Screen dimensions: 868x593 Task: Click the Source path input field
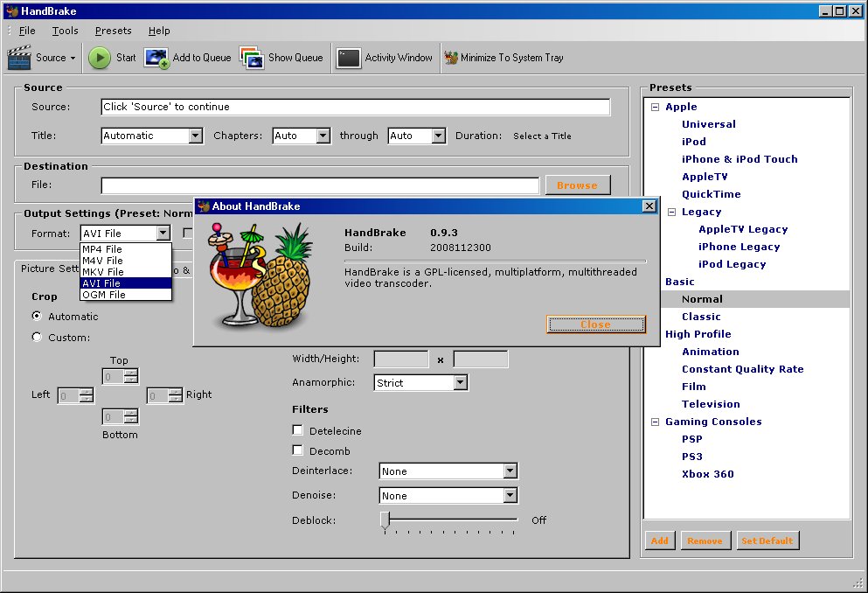(356, 107)
